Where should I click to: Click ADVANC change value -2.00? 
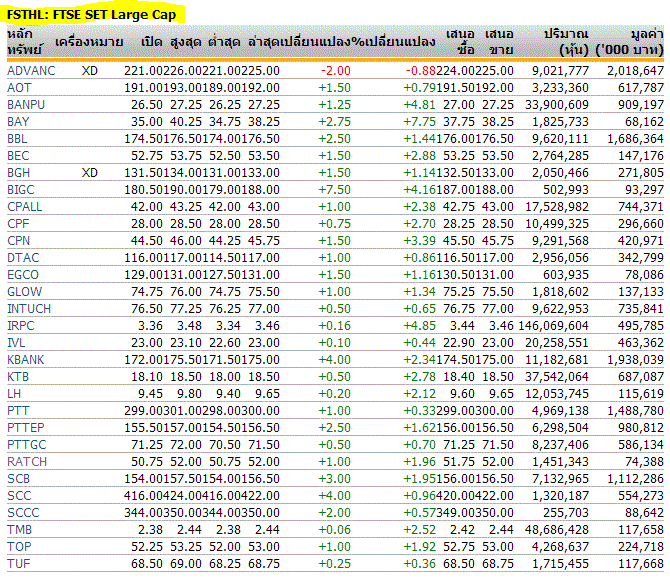[x=335, y=71]
